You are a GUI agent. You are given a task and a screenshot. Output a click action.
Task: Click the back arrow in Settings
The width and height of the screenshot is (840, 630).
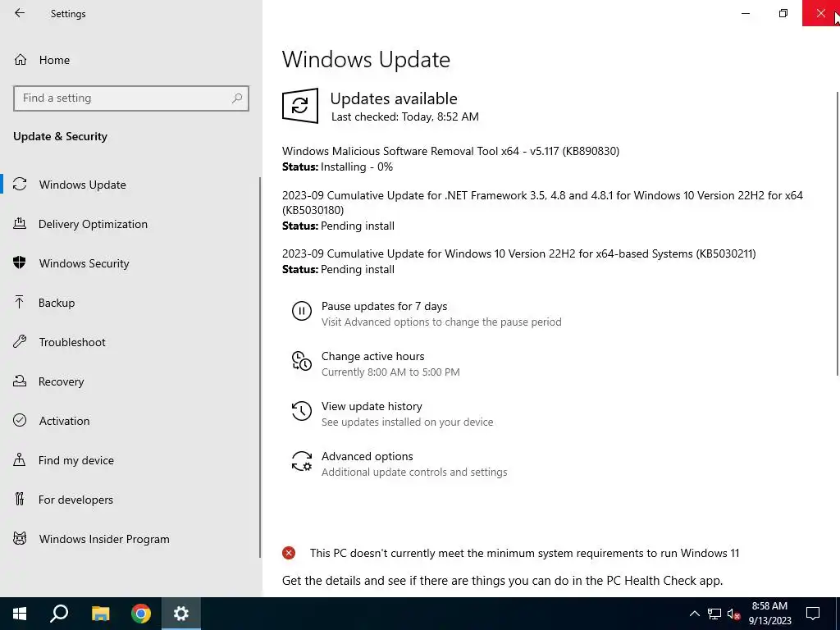[x=20, y=13]
